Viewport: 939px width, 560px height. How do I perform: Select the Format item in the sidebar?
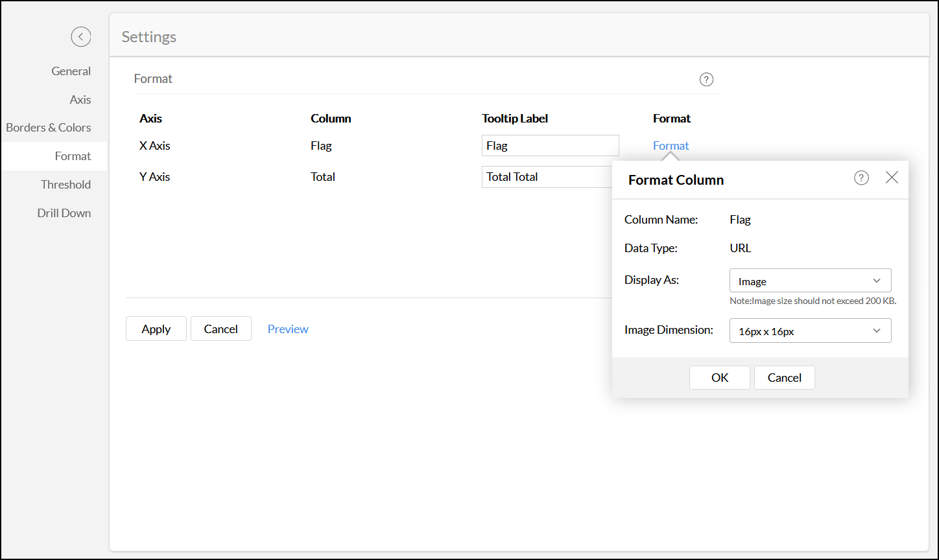click(x=73, y=156)
